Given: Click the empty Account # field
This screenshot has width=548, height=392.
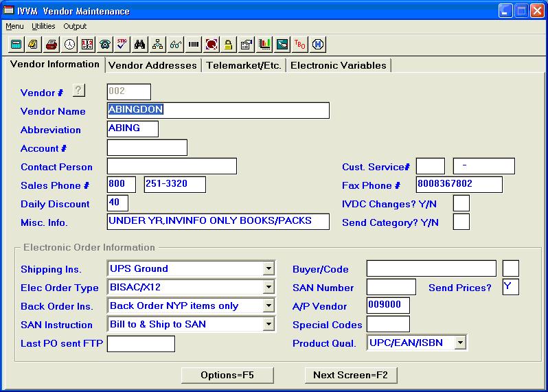Looking at the screenshot, I should (x=147, y=148).
